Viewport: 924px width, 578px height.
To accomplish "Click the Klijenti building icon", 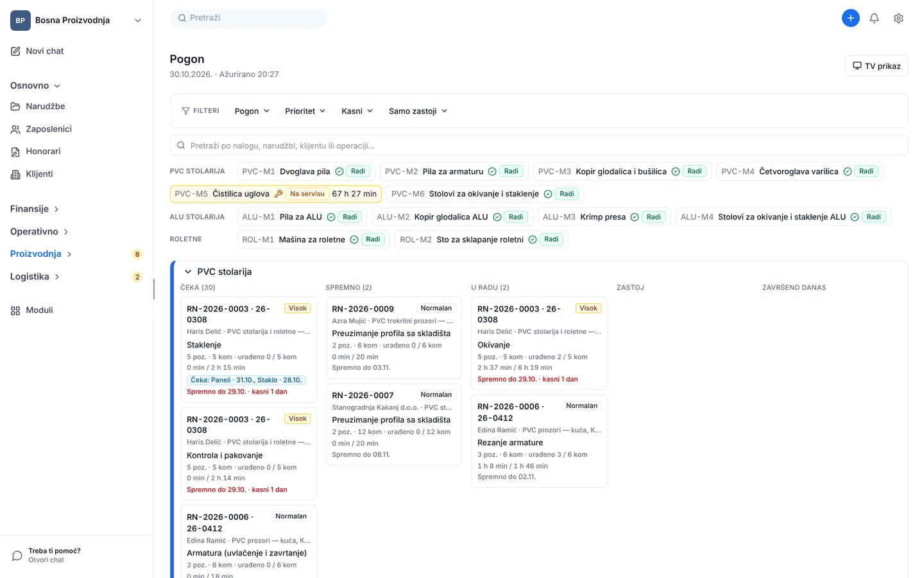I will (15, 174).
